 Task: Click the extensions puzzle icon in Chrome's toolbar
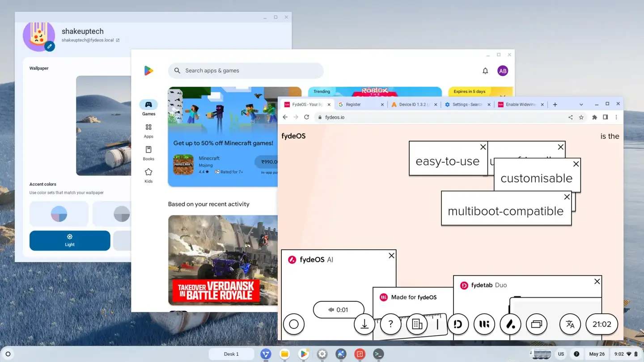pos(594,117)
